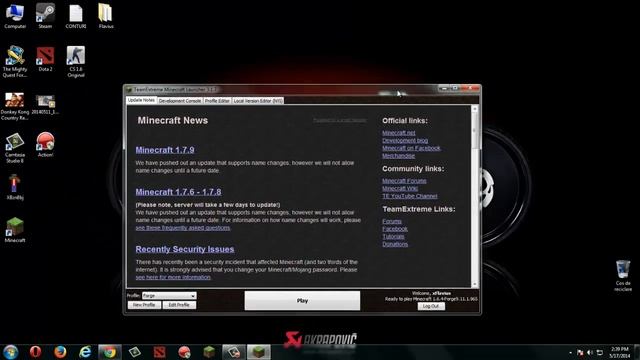Open Dota 2 from the taskbar
Screen dimensions: 640x360
click(160, 352)
